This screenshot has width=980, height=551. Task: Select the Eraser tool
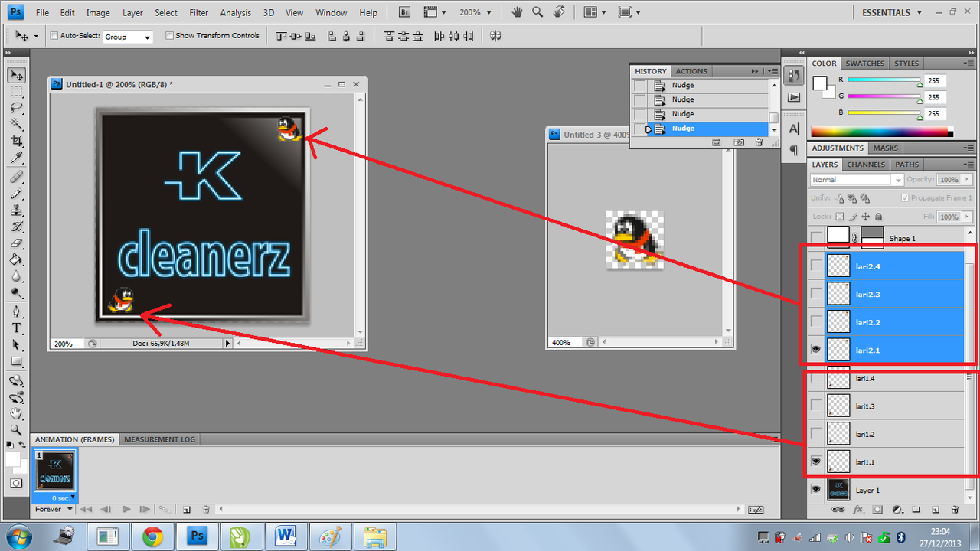coord(17,243)
